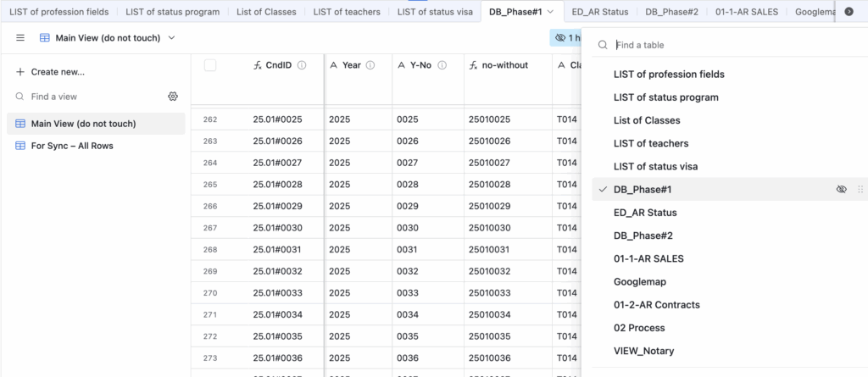Select 01-2-AR Contracts from the table list

(x=656, y=305)
